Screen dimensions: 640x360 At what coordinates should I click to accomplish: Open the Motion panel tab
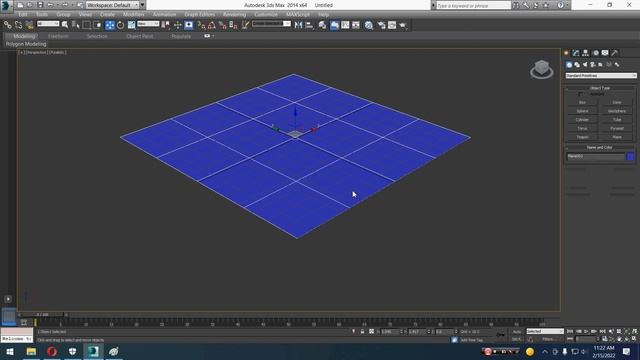tap(596, 53)
